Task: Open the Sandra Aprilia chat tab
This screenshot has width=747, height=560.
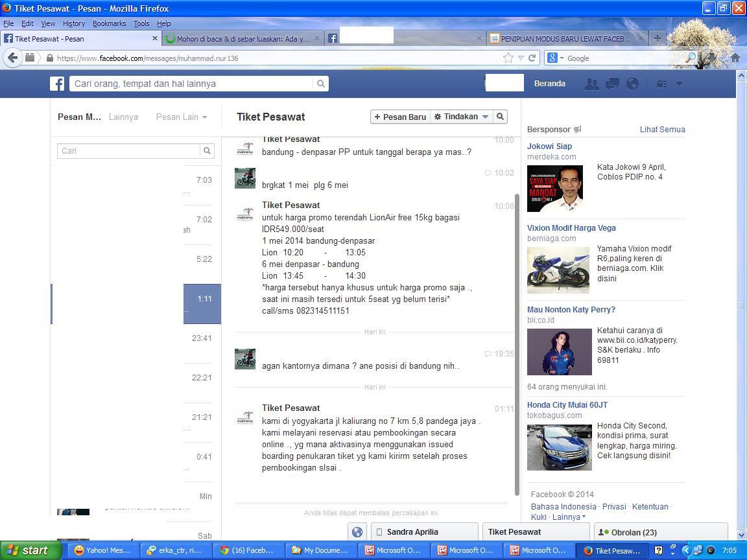Action: point(425,532)
